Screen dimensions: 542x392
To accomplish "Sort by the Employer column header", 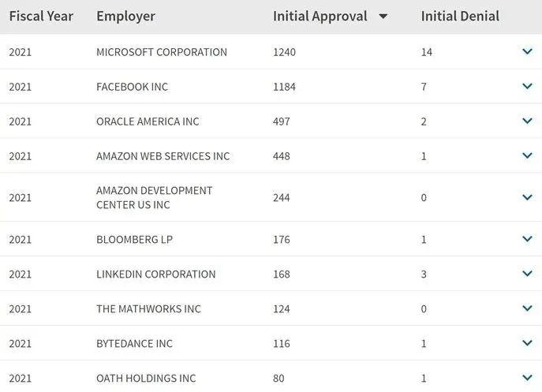I will click(x=125, y=17).
